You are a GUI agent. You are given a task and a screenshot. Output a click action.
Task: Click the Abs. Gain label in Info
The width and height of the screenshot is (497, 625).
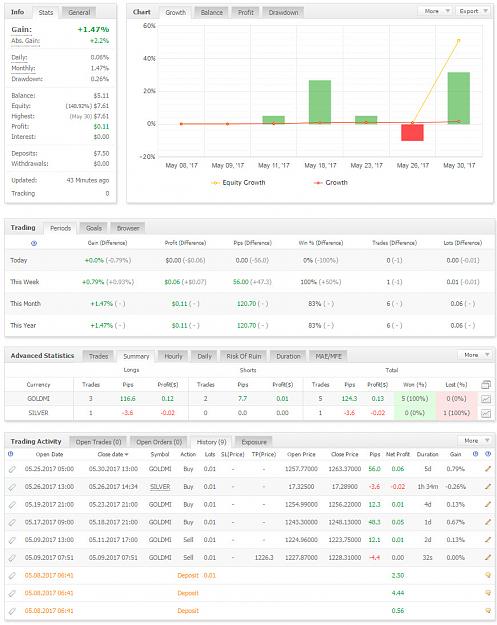point(26,41)
